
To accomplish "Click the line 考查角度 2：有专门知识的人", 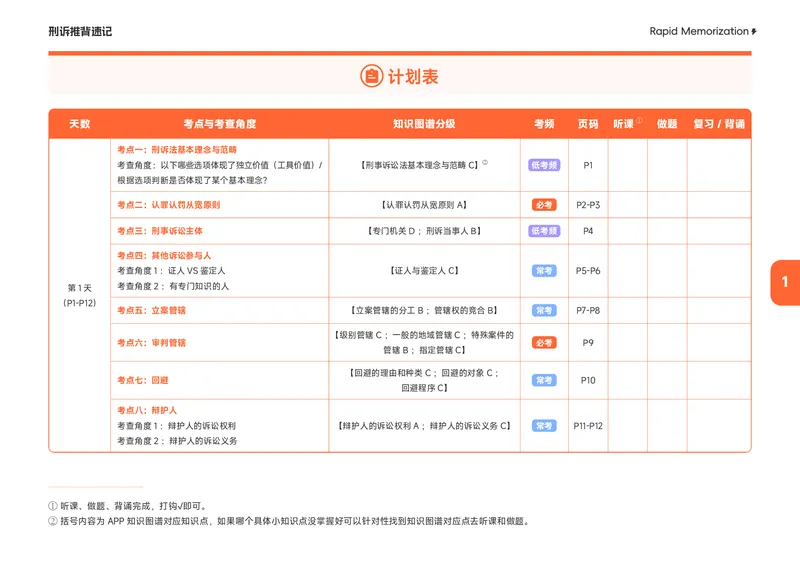I will (x=173, y=286).
